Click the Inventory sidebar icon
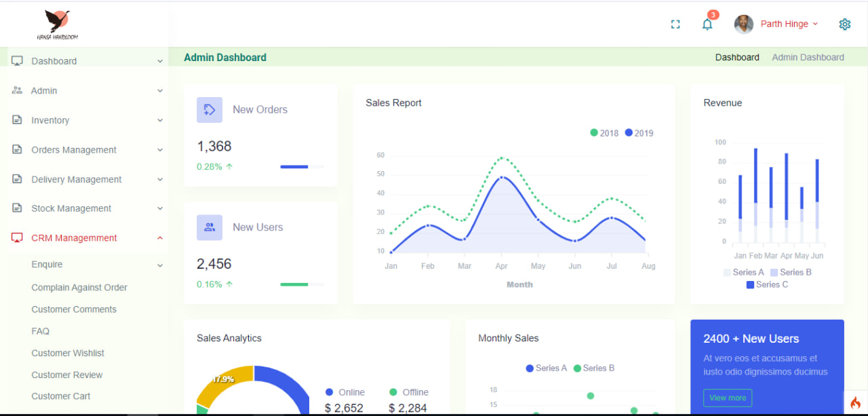Viewport: 868px width, 416px height. pos(18,120)
